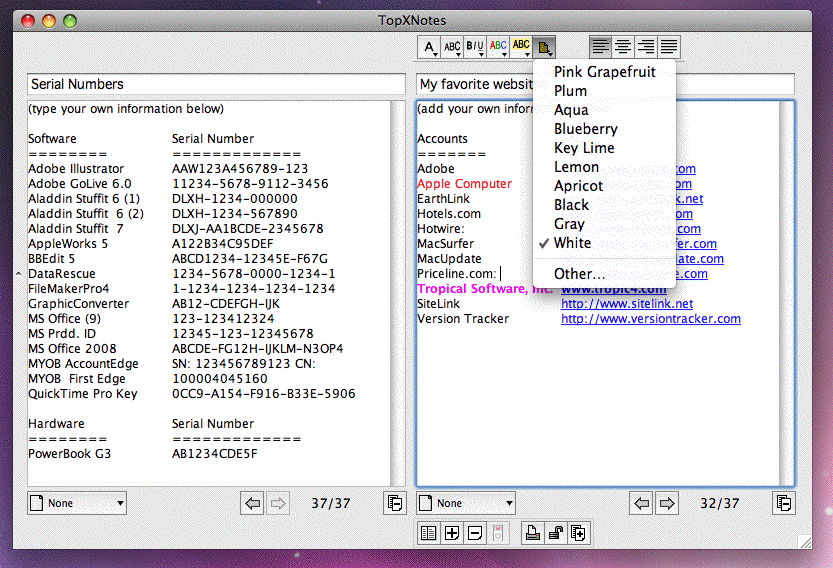Click the Priceline.com: line

456,274
